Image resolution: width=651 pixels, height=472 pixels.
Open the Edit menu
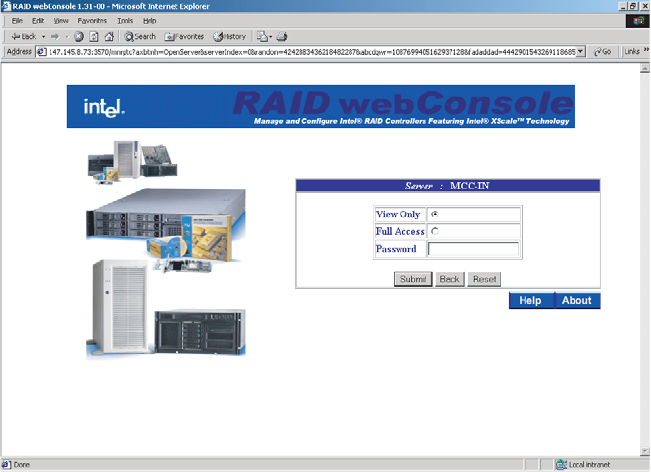(38, 20)
